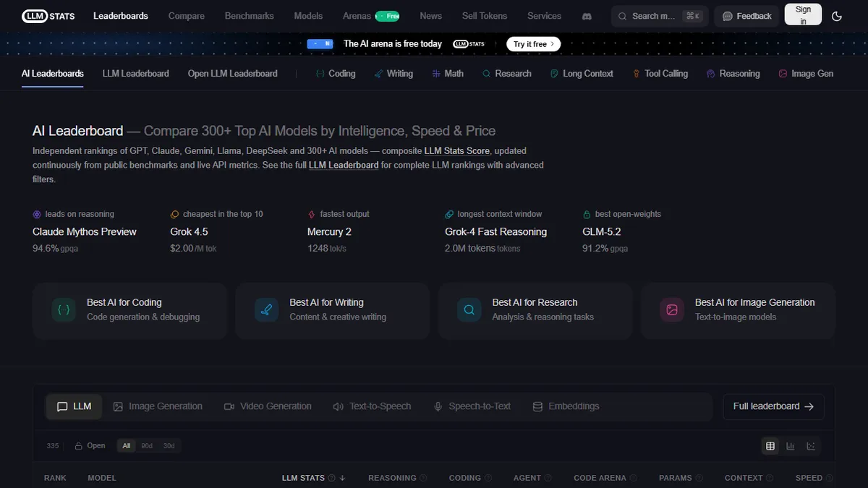Click Claude Mythos Preview model name
Screen dimensions: 868x488
click(85, 232)
